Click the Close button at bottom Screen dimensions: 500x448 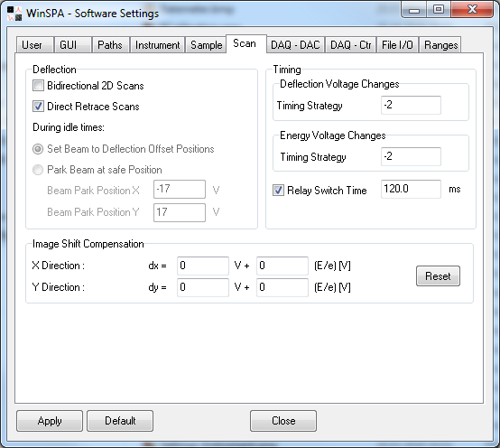tap(283, 421)
